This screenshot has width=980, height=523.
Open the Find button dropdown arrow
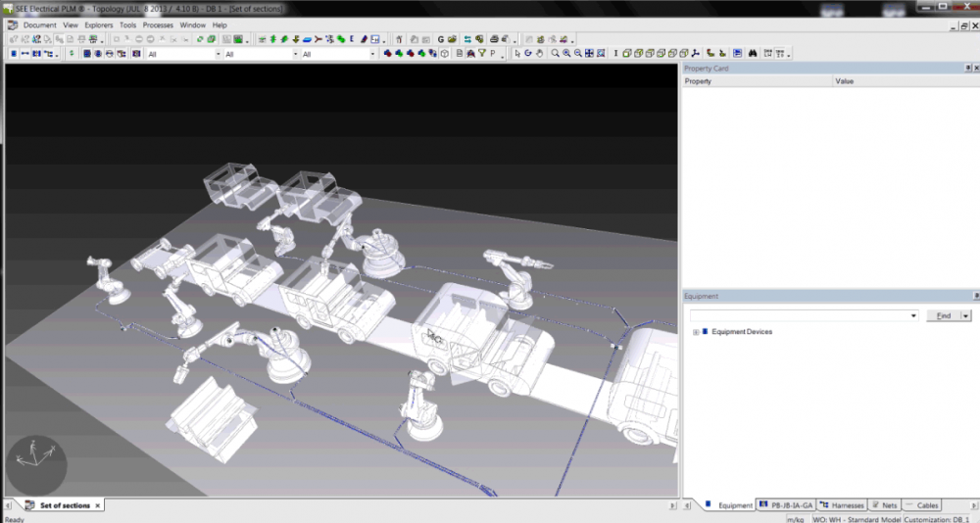[966, 316]
